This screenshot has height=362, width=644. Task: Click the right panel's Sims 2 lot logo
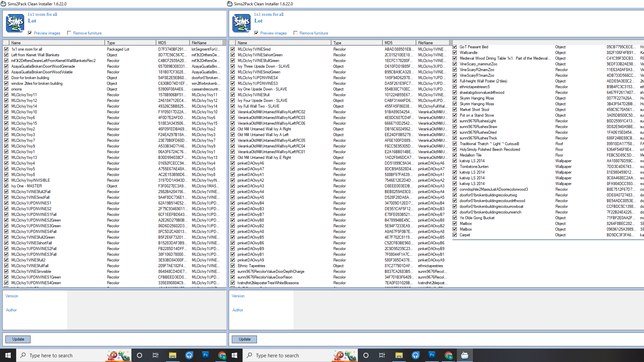pos(241,23)
